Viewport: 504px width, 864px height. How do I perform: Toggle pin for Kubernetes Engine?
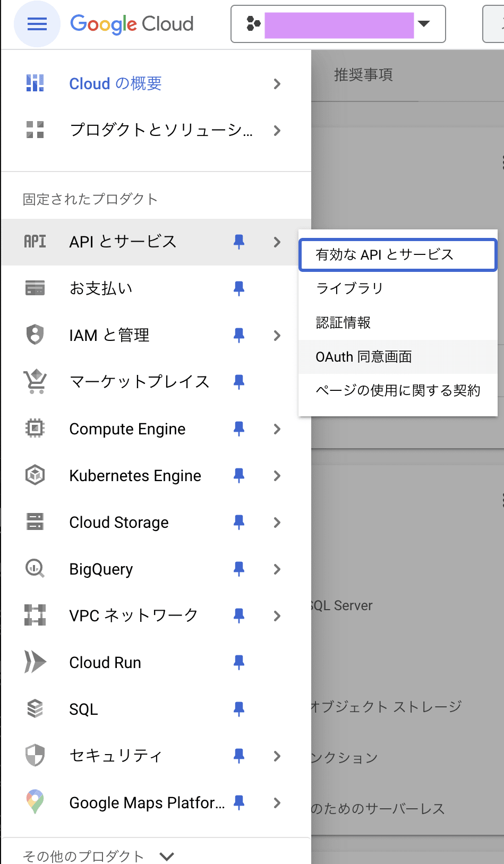pos(239,476)
